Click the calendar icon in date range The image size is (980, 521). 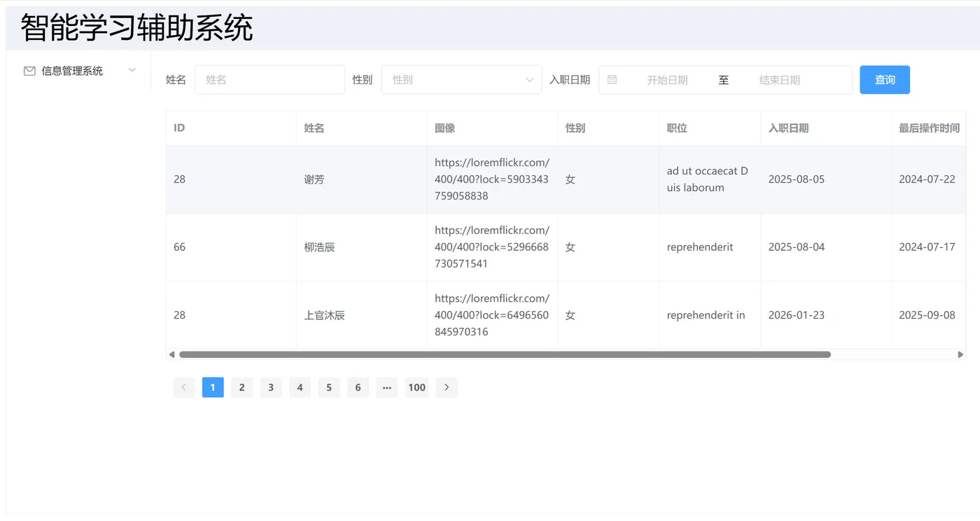[612, 80]
